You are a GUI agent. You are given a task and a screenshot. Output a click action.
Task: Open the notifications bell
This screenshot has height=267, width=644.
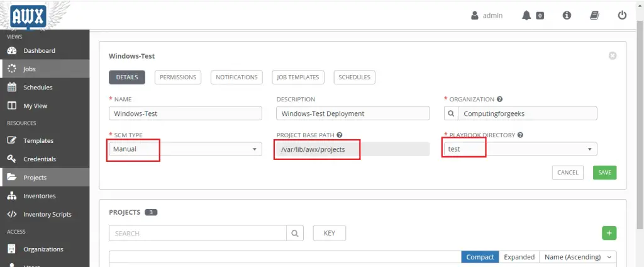[526, 16]
